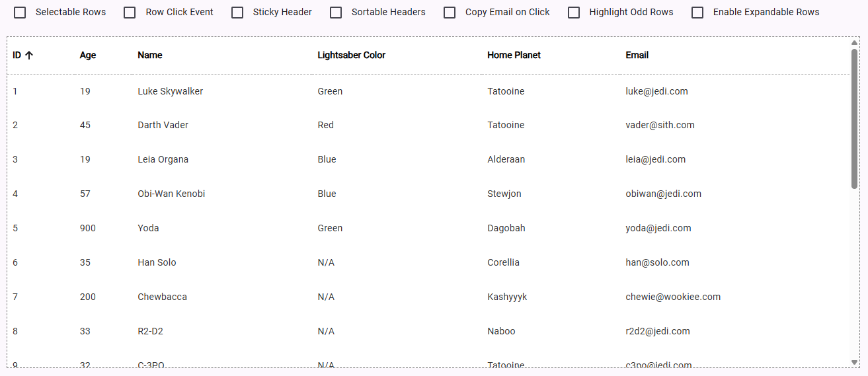This screenshot has width=868, height=376.
Task: Enable Copy Email on Click
Action: (x=450, y=13)
